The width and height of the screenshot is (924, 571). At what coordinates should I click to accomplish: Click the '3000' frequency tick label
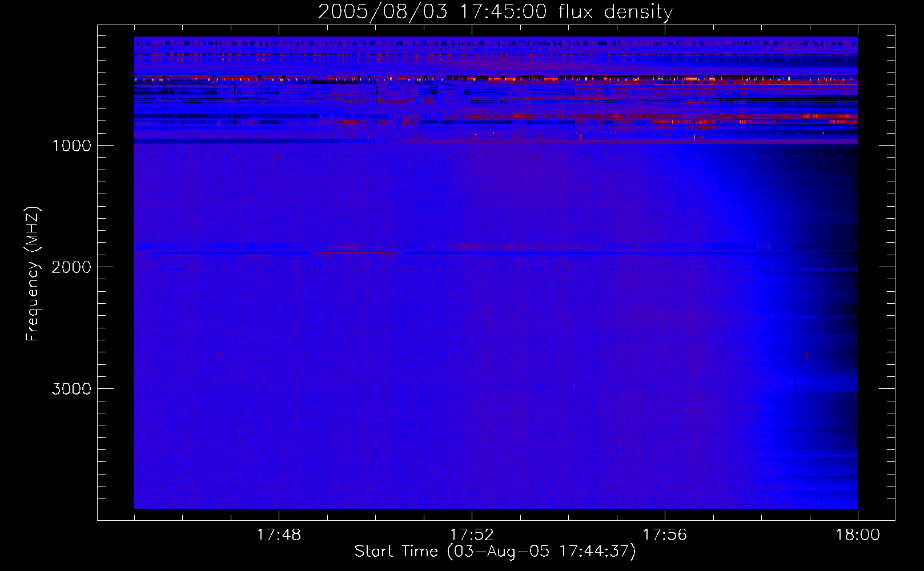pos(71,389)
